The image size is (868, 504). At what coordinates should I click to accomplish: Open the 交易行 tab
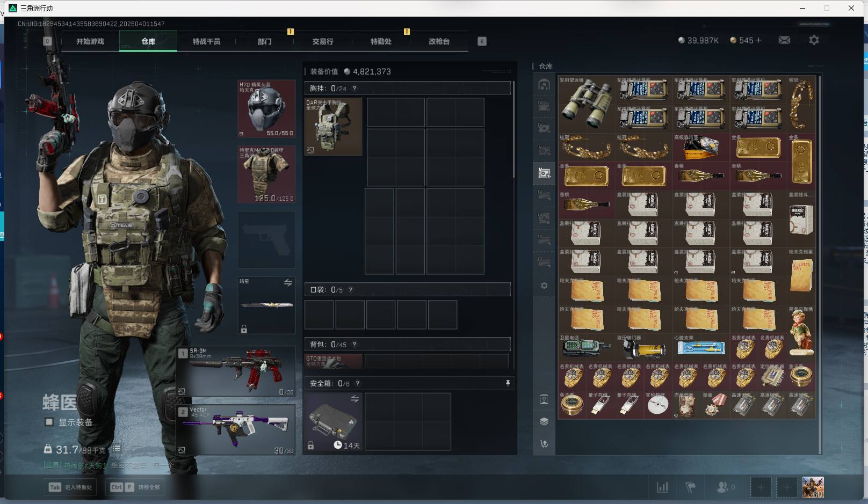point(323,41)
